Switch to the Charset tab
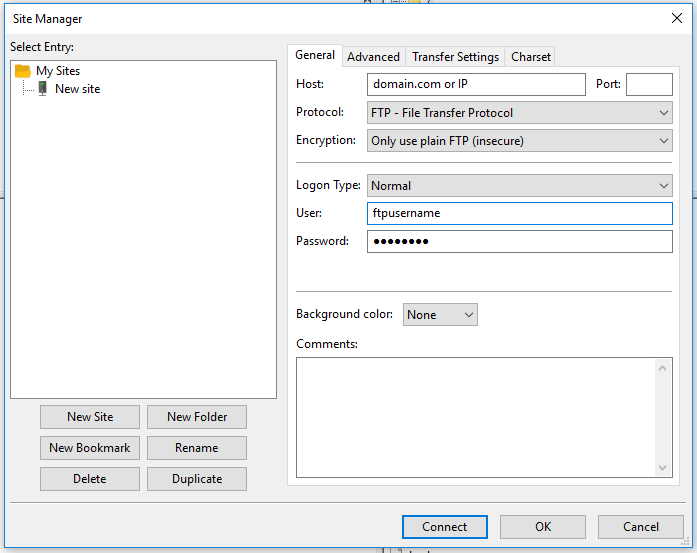The image size is (697, 553). [x=530, y=57]
